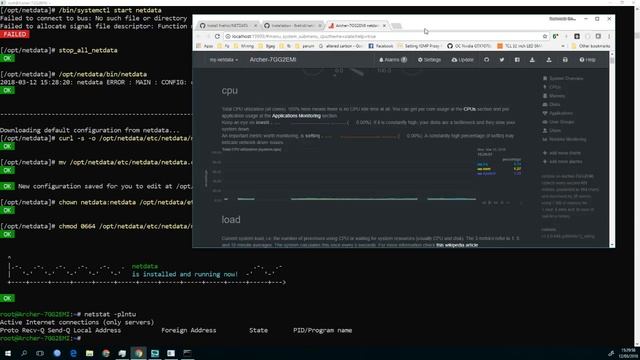Viewport: 640px width, 360px height.
Task: Open Task View on taskbar
Action: (x=40, y=353)
